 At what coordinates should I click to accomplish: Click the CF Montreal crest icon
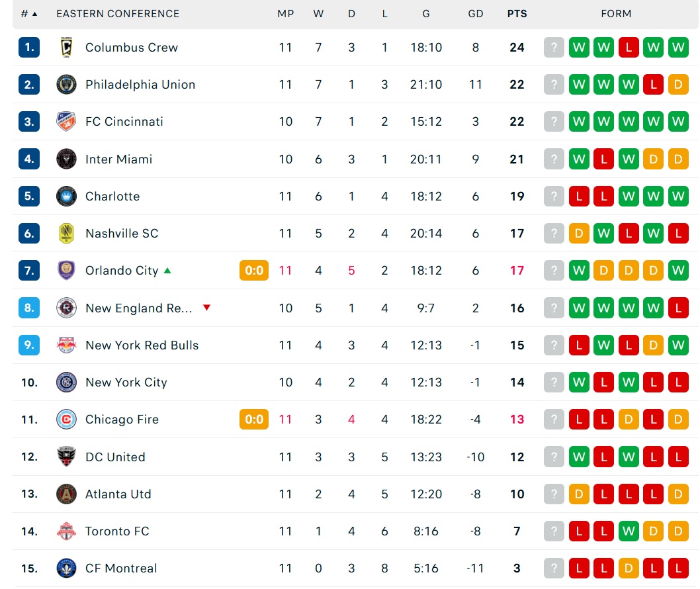67,568
